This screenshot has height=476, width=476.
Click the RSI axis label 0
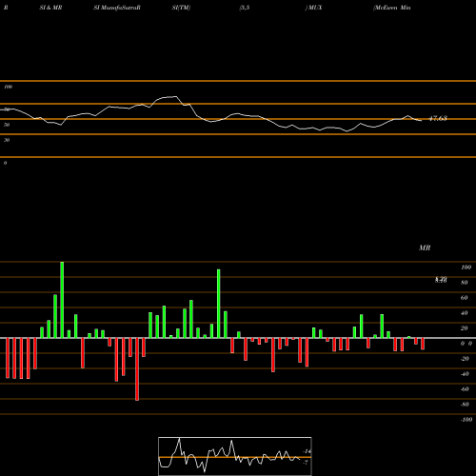pos(5,163)
